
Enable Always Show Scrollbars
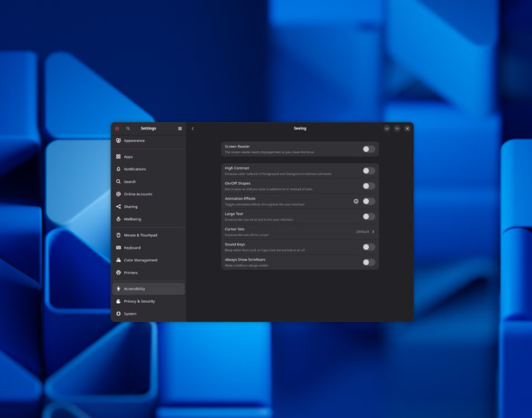tap(368, 262)
